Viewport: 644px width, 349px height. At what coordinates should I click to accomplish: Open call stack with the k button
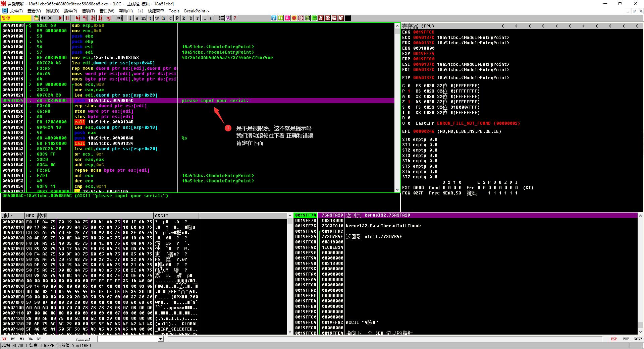point(184,18)
